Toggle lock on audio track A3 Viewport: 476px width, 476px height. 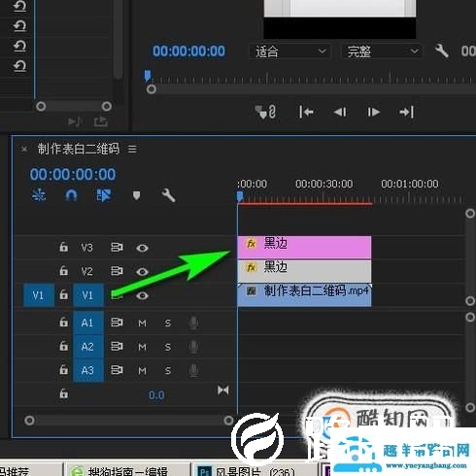click(63, 370)
